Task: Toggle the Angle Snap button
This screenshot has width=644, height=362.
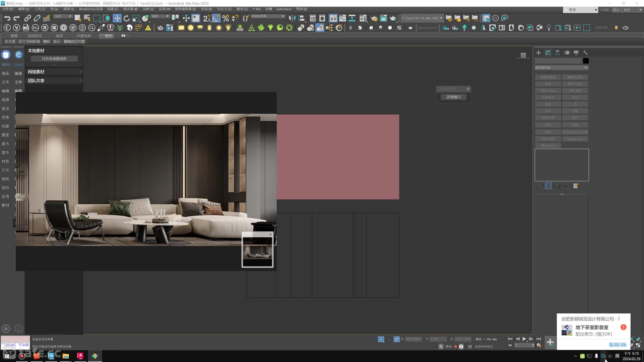Action: coord(216,18)
